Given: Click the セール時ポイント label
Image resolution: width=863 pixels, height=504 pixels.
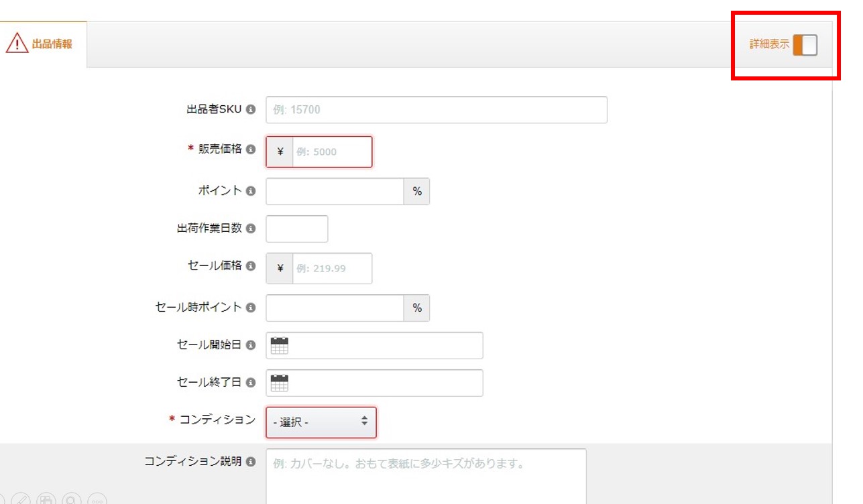Looking at the screenshot, I should tap(198, 307).
